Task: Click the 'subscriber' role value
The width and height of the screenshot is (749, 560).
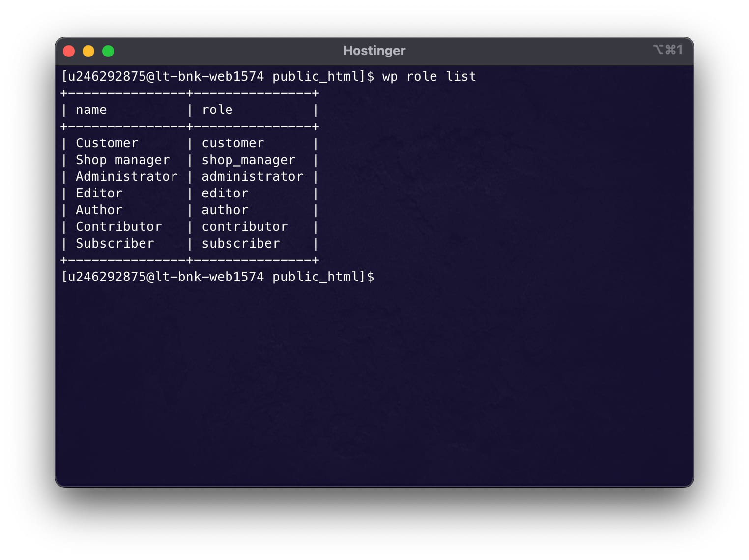Action: 241,243
